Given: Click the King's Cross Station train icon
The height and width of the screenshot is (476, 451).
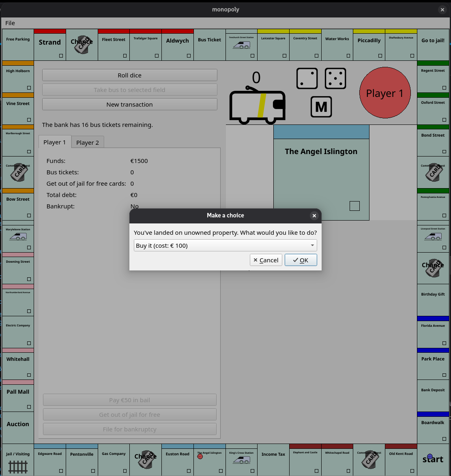Looking at the screenshot, I should (x=241, y=460).
